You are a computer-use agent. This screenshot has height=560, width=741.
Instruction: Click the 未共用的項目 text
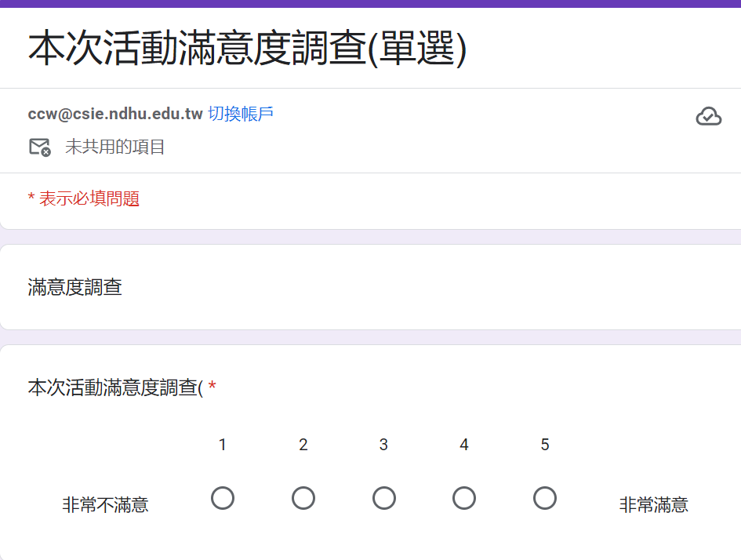pyautogui.click(x=115, y=147)
